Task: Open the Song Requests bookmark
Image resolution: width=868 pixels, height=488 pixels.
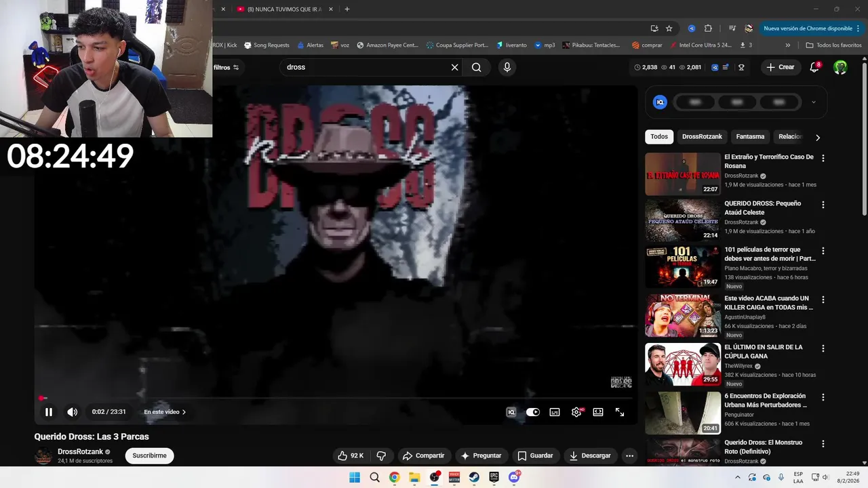Action: click(x=267, y=45)
